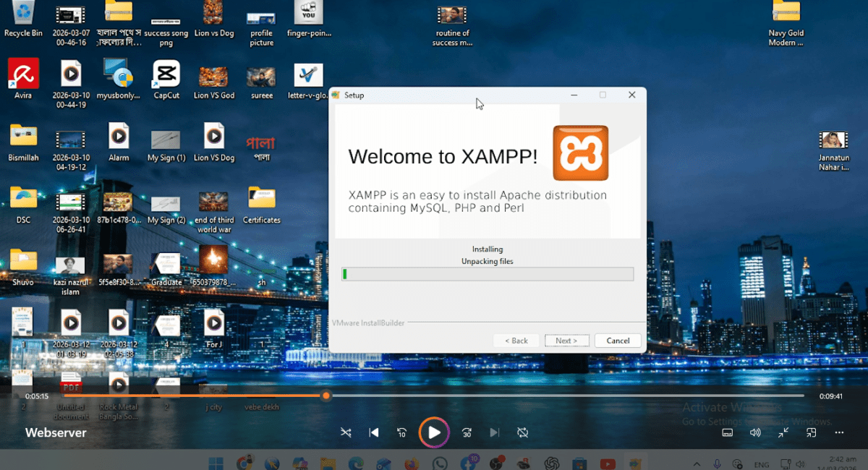Screen dimensions: 868x470
Task: Seek to later point on timeline
Action: (567, 396)
